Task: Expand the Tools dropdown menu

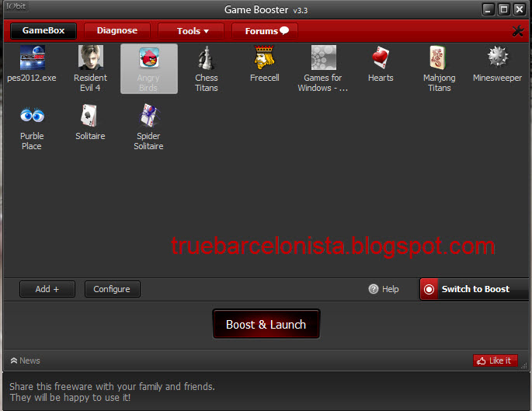Action: (x=193, y=31)
